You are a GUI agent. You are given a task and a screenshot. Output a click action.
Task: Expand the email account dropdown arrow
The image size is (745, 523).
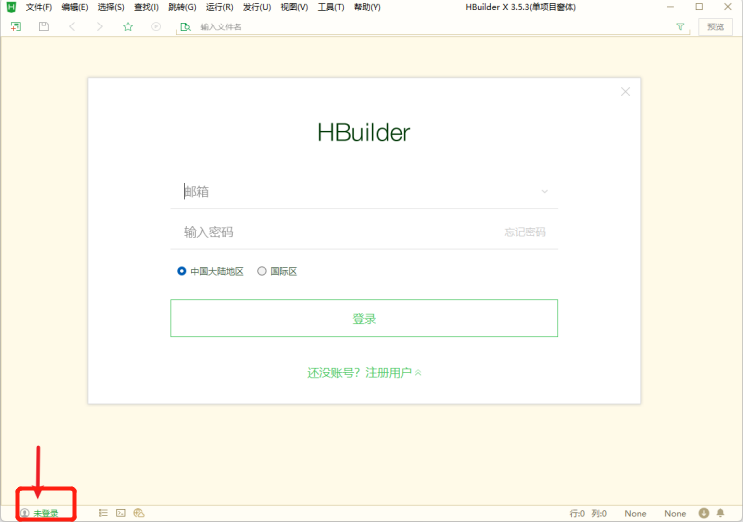tap(544, 191)
